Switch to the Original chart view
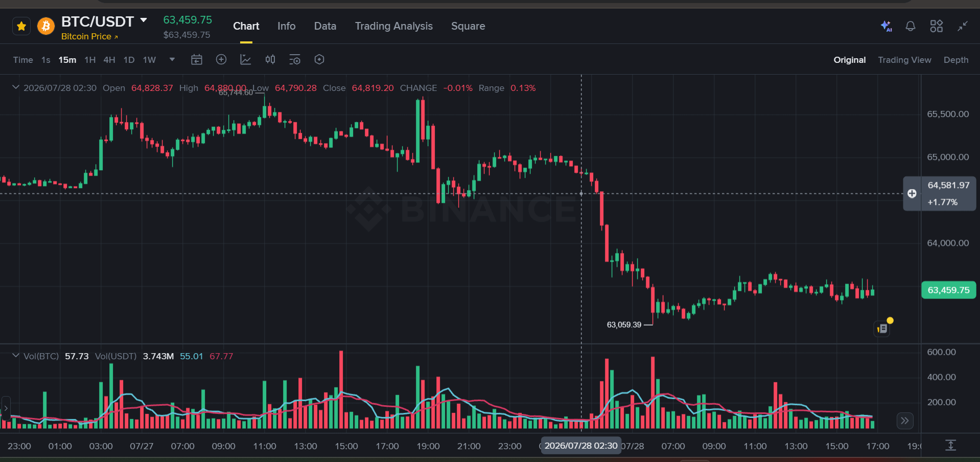Viewport: 980px width, 462px height. pos(850,60)
